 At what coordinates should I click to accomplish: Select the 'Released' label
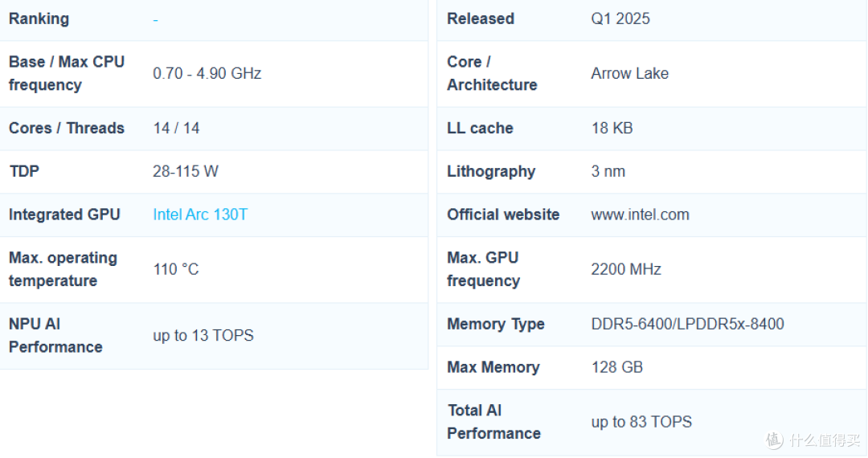[x=481, y=18]
